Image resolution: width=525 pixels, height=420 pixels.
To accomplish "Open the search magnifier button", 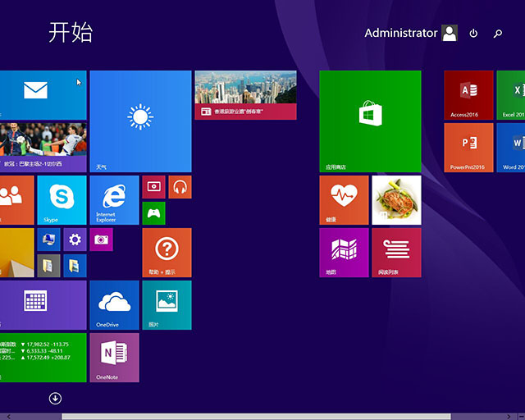I will click(498, 33).
